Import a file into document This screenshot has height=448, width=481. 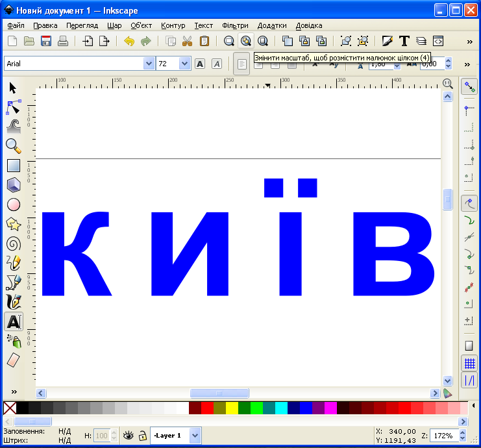[x=88, y=41]
